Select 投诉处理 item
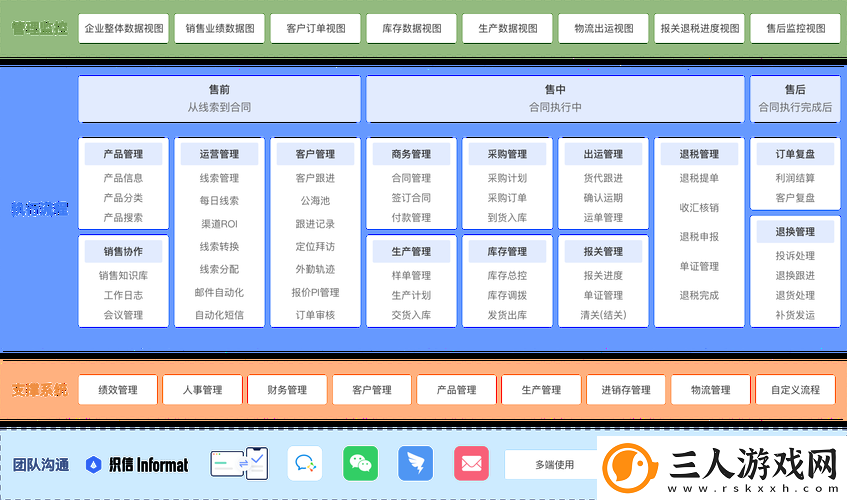The image size is (847, 500). [x=795, y=256]
